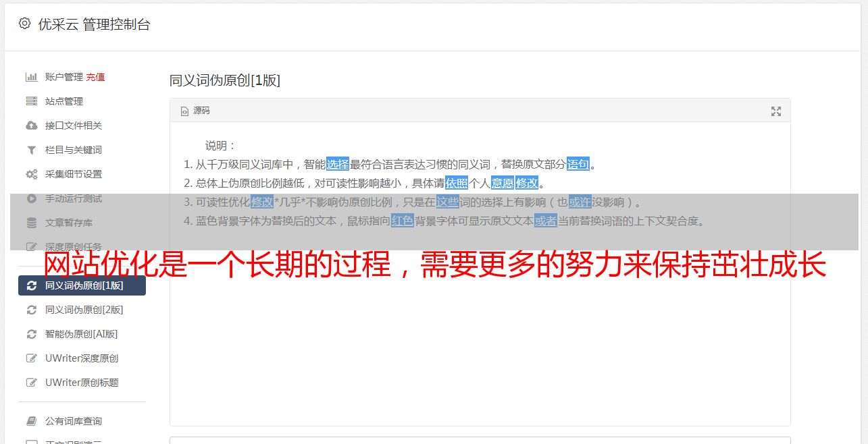Click the 接口文件相关 cloud upload icon
The height and width of the screenshot is (444, 868).
(31, 126)
